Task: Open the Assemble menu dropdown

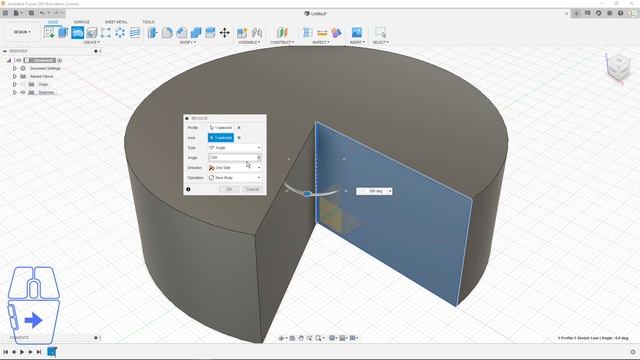Action: click(249, 42)
